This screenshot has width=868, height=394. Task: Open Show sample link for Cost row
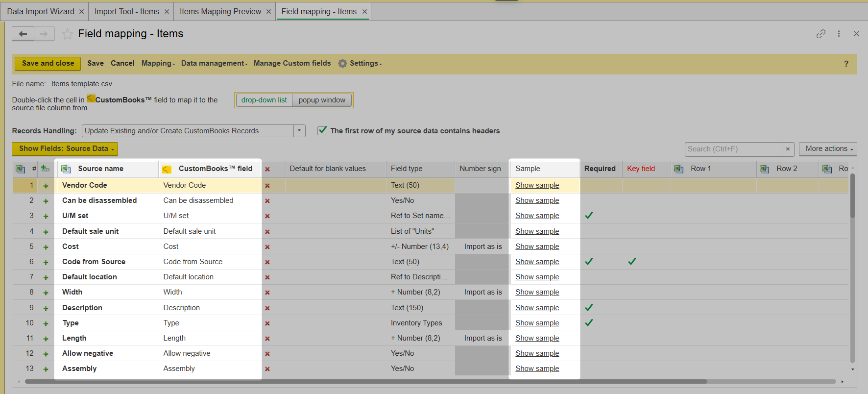coord(537,246)
